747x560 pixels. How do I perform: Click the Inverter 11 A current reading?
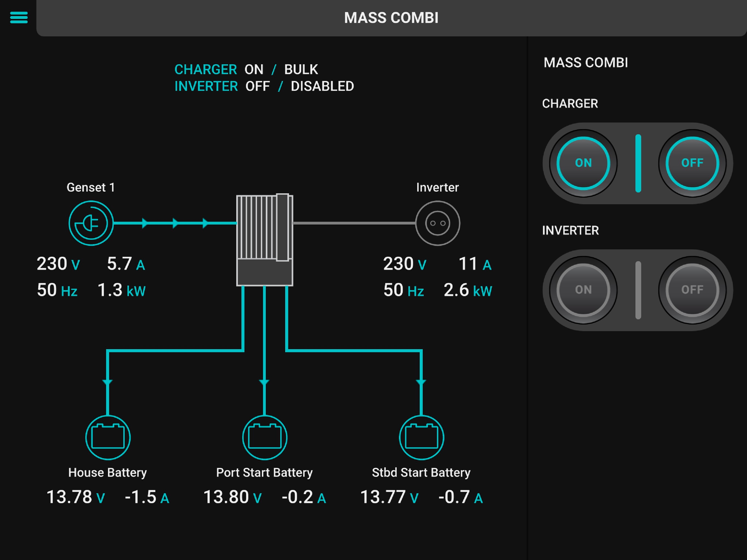pyautogui.click(x=475, y=264)
